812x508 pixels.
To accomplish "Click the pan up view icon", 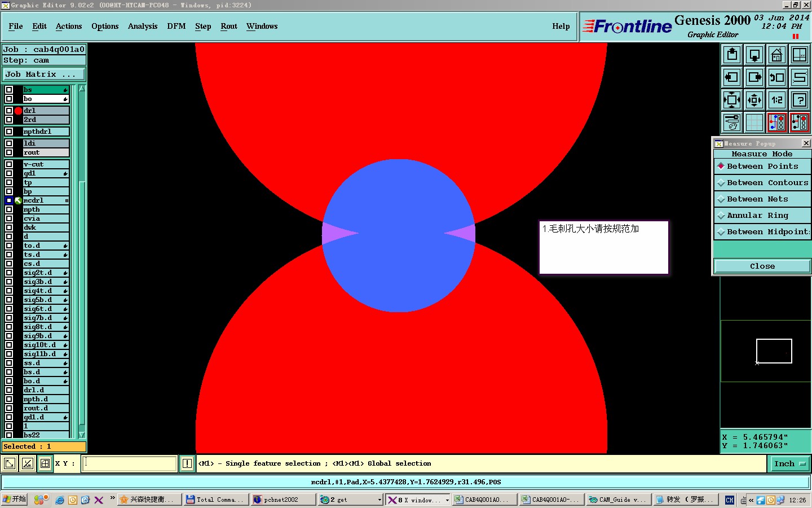I will 732,55.
